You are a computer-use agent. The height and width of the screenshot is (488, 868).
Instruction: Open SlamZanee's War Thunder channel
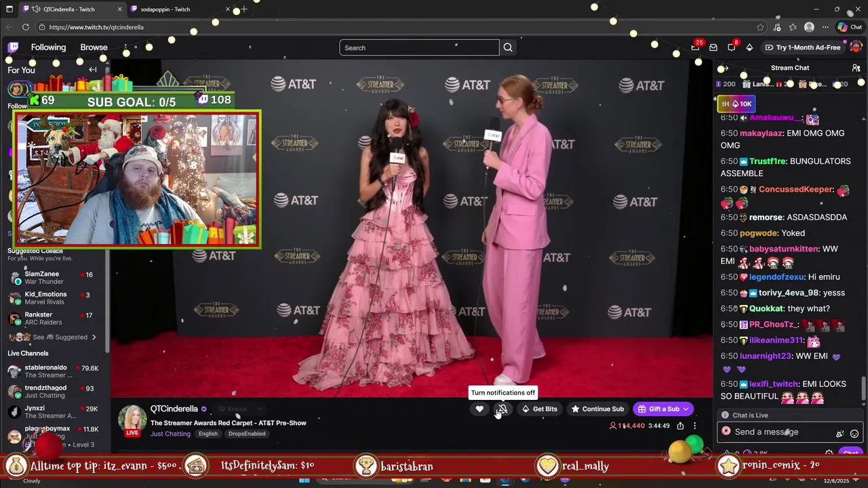point(54,278)
